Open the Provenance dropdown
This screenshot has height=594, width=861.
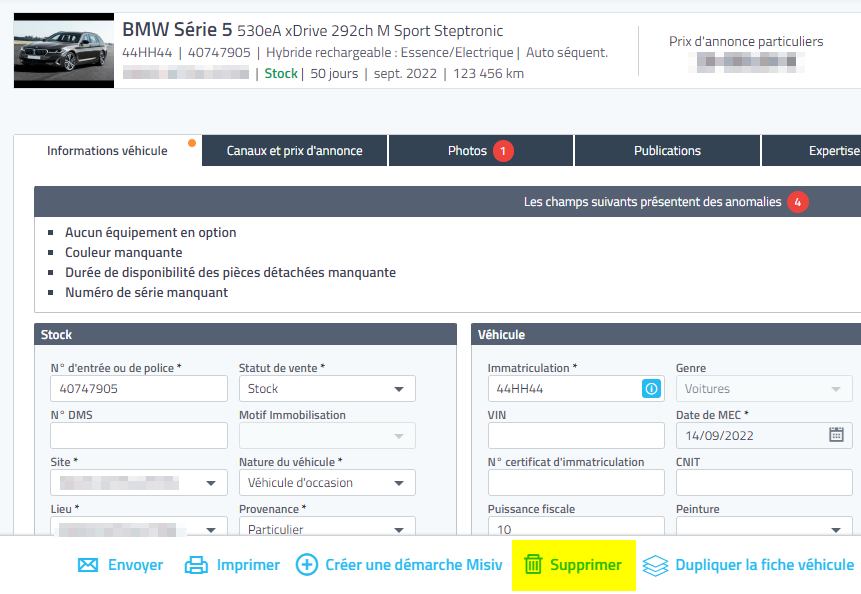click(x=327, y=526)
